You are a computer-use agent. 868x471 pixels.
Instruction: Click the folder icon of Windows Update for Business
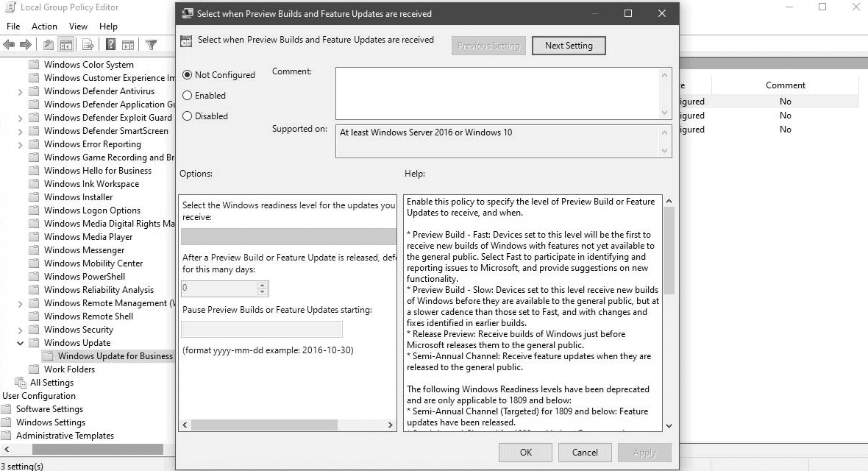click(48, 355)
